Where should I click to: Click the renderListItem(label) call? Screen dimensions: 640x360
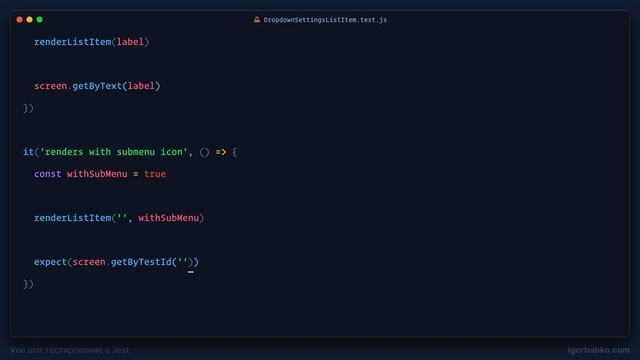[91, 42]
